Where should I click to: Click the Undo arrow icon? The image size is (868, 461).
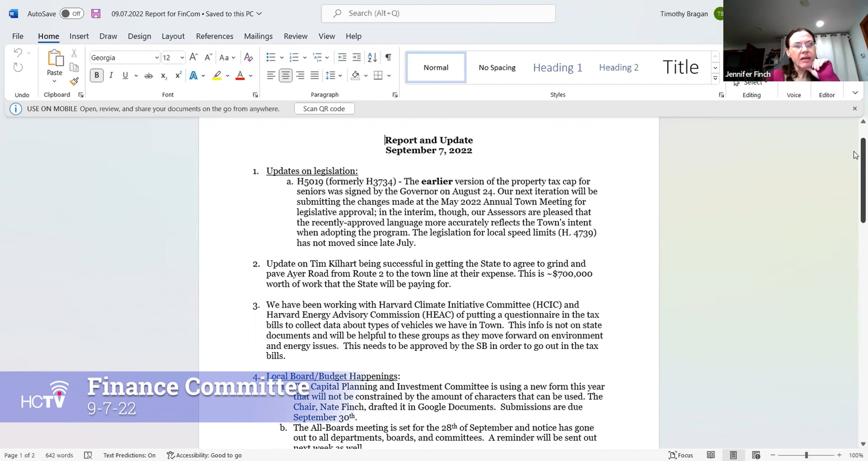click(18, 53)
